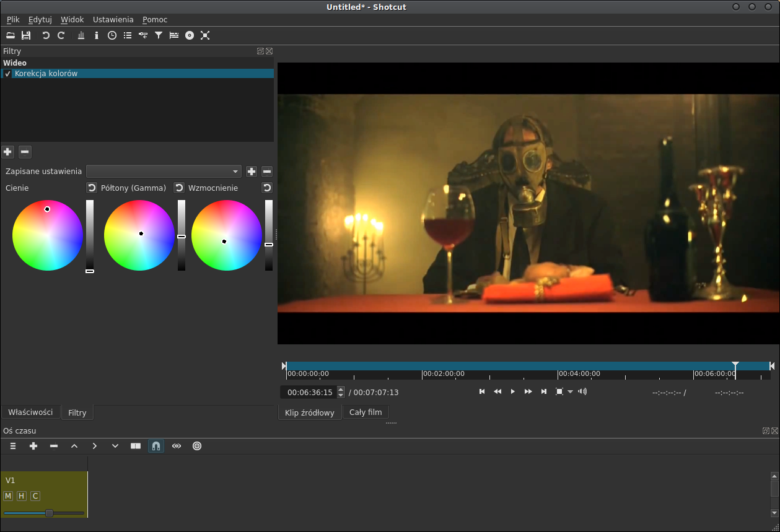Ripple delete with the timeline minus icon

pos(54,446)
